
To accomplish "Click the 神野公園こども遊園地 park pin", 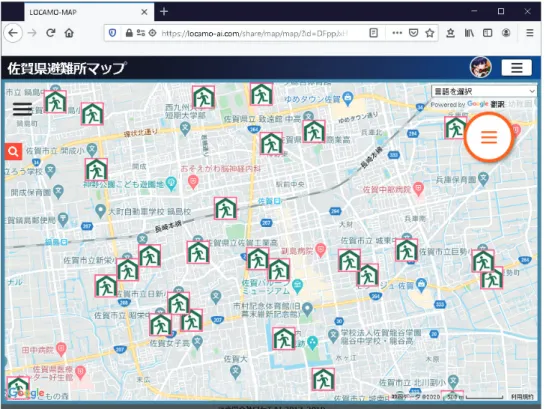I will 171,183.
